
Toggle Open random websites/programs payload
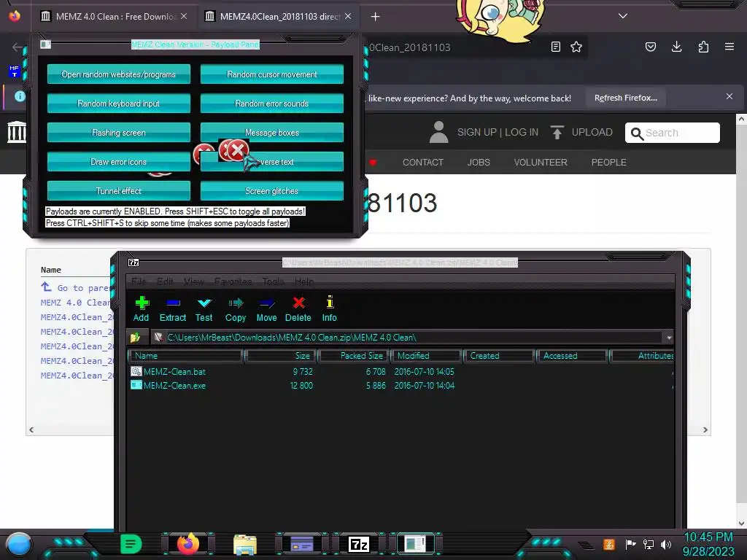(x=119, y=74)
